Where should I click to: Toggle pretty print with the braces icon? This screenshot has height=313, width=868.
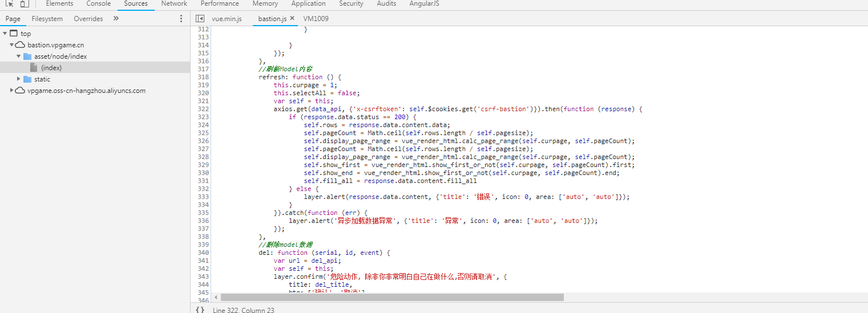click(x=200, y=310)
